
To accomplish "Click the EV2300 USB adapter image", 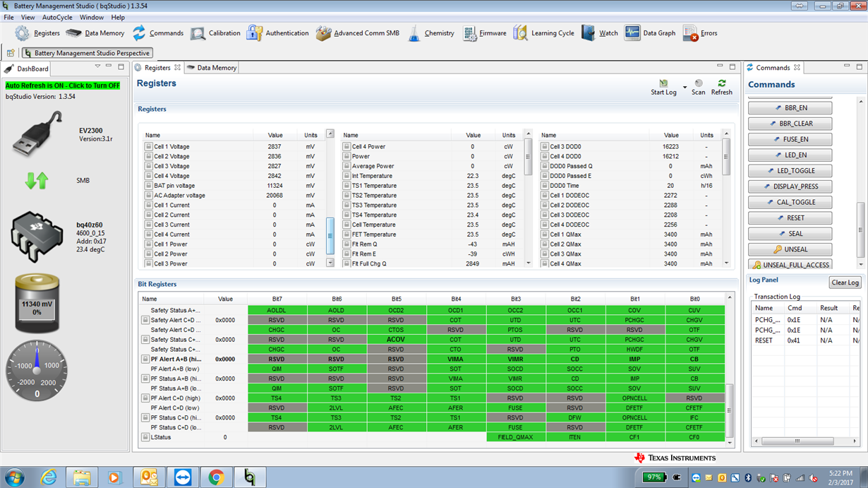I will 37,133.
